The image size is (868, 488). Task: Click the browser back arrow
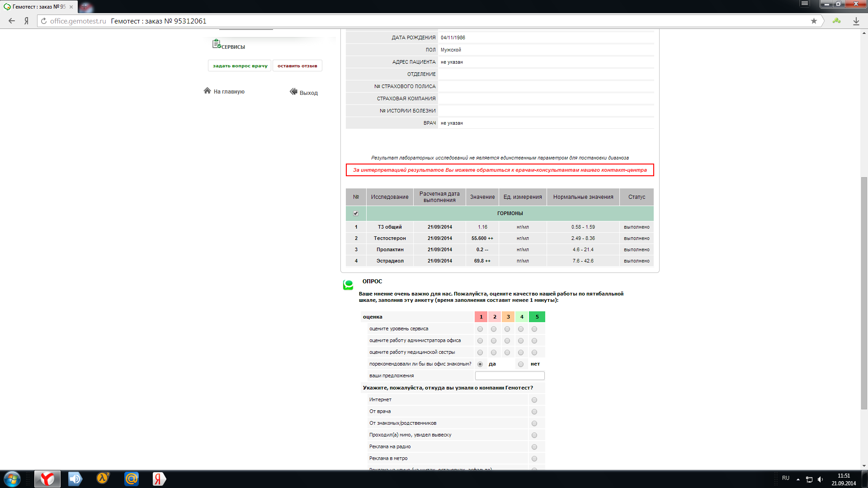click(12, 21)
